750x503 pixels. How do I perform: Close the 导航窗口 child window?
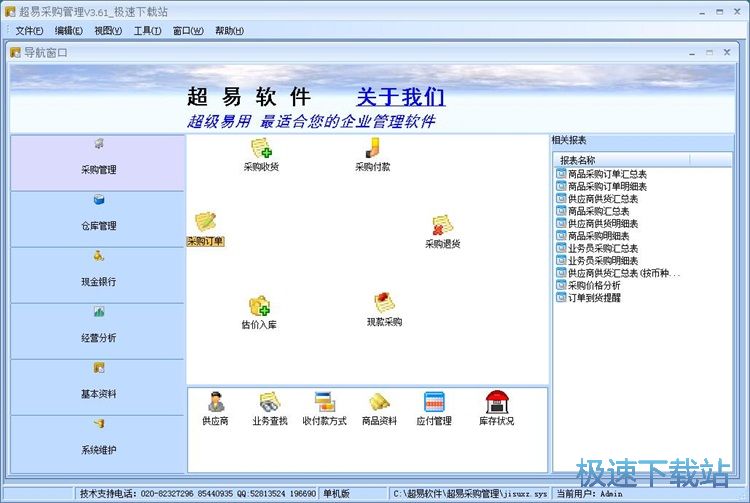727,53
